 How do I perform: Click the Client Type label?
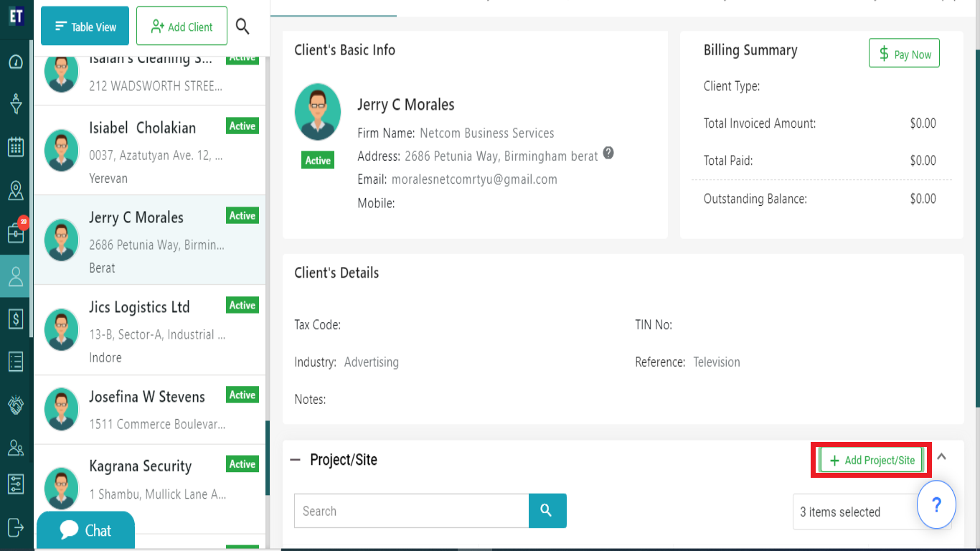point(732,86)
